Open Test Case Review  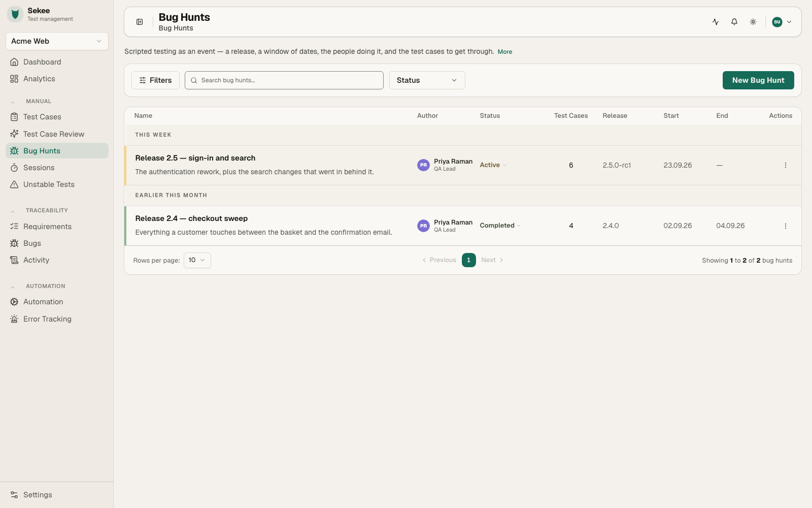[x=57, y=134]
